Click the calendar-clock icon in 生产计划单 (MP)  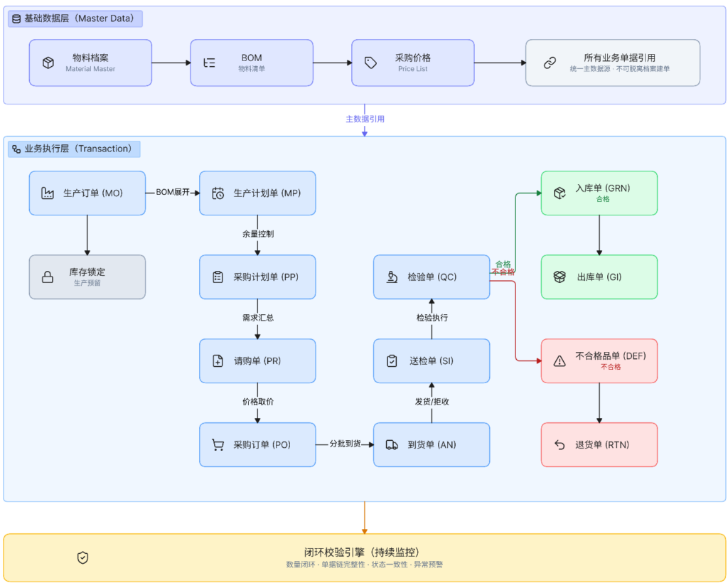point(218,193)
